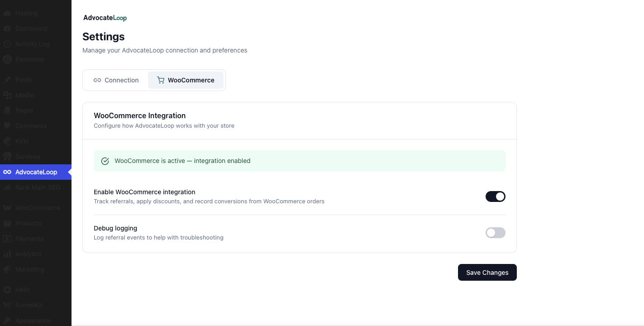Click the Posts pin icon

pyautogui.click(x=7, y=80)
